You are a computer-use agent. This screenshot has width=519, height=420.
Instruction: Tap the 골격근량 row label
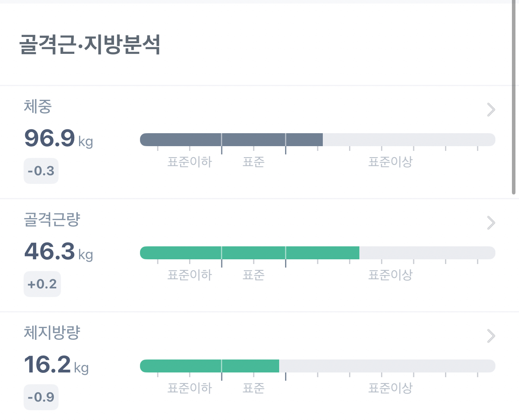click(x=52, y=220)
